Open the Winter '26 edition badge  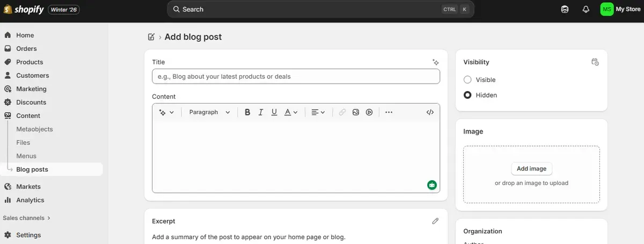pos(64,9)
